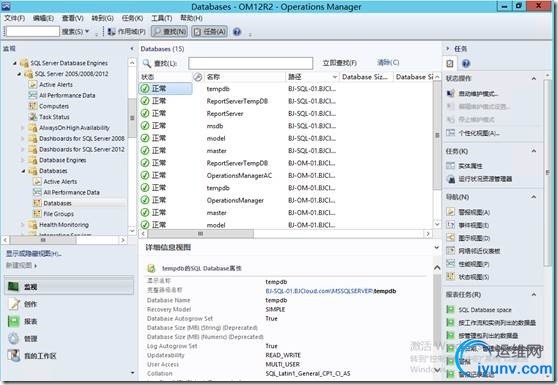Click the tasks pane vertical scrollbar
The width and height of the screenshot is (558, 385).
pyautogui.click(x=547, y=173)
